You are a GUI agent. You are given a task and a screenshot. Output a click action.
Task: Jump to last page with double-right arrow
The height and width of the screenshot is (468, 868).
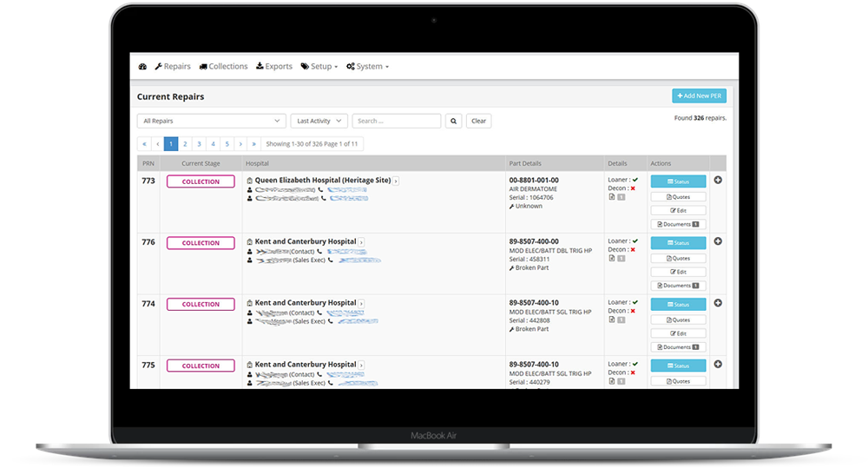(x=253, y=144)
